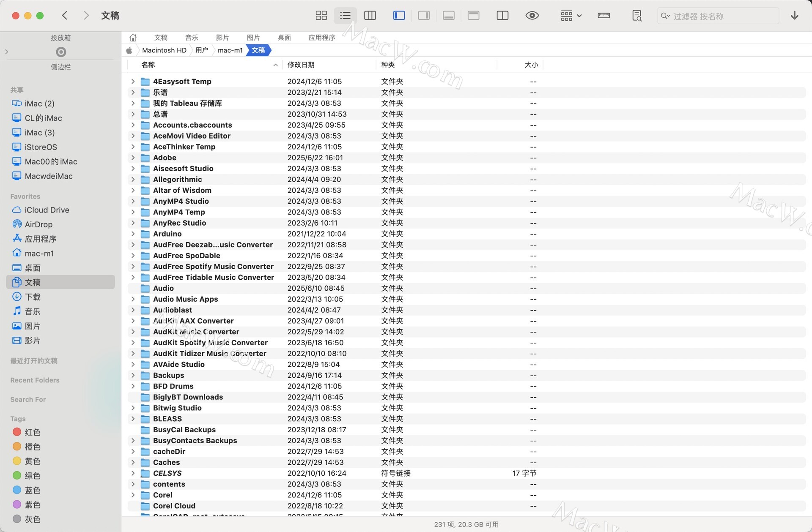Viewport: 812px width, 532px height.
Task: Switch to list view
Action: [x=345, y=16]
